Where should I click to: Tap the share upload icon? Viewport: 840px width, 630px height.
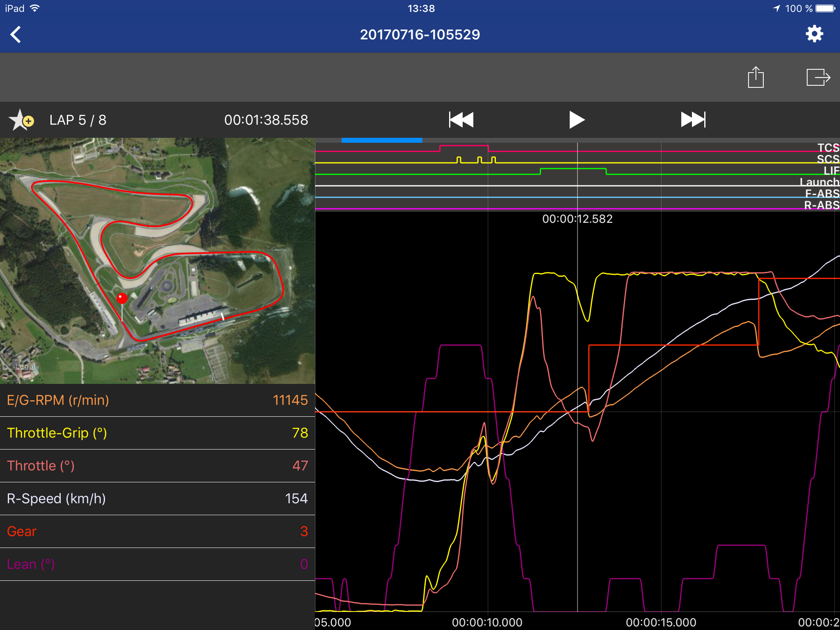click(756, 77)
